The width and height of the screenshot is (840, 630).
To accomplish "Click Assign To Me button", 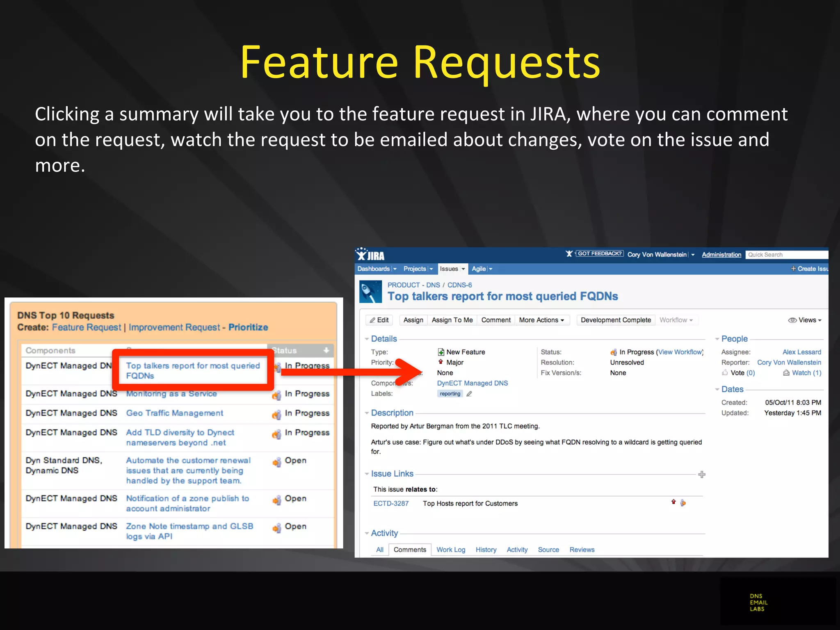I will coord(452,320).
